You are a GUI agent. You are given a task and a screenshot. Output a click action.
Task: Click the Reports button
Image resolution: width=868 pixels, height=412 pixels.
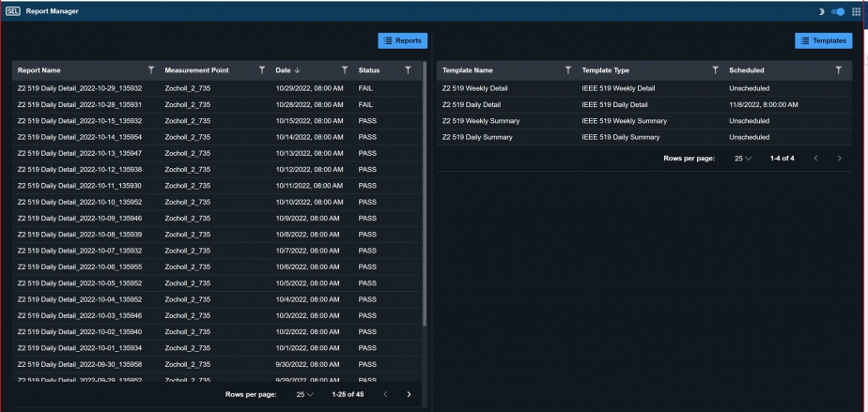[402, 40]
